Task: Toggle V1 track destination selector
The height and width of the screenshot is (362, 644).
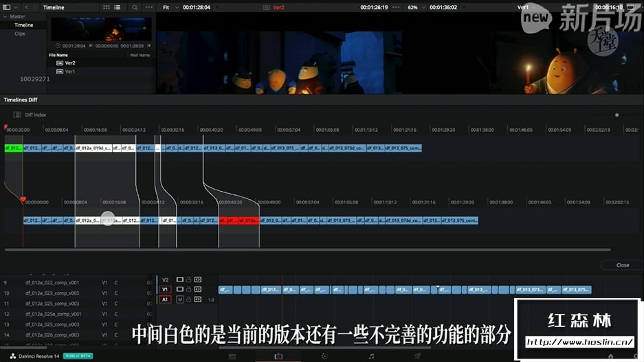Action: 165,290
